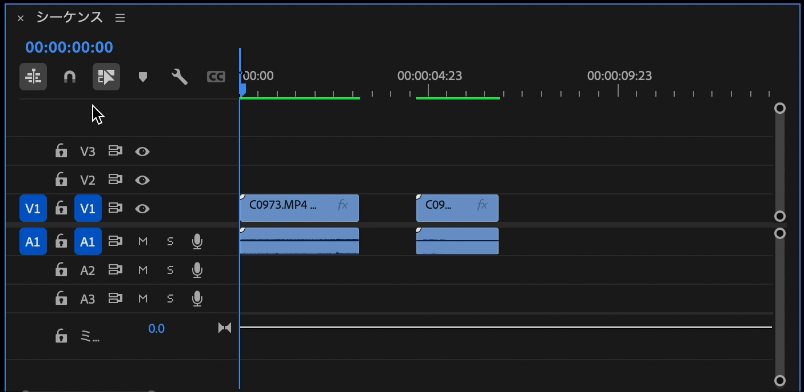Click the mix track volume value 0.0
804x392 pixels.
point(156,328)
